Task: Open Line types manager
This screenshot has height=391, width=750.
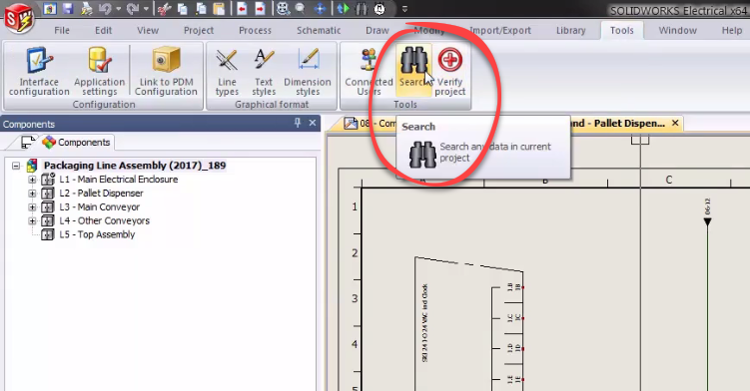Action: 227,72
